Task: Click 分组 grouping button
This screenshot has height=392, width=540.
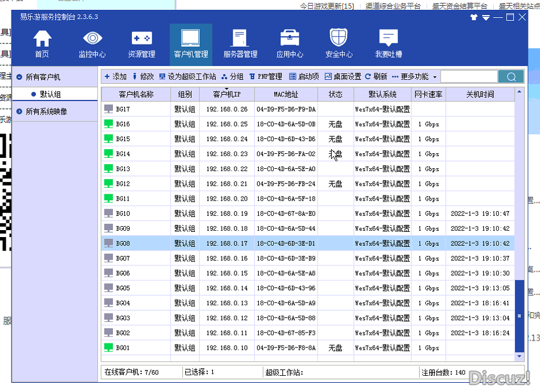Action: click(233, 76)
